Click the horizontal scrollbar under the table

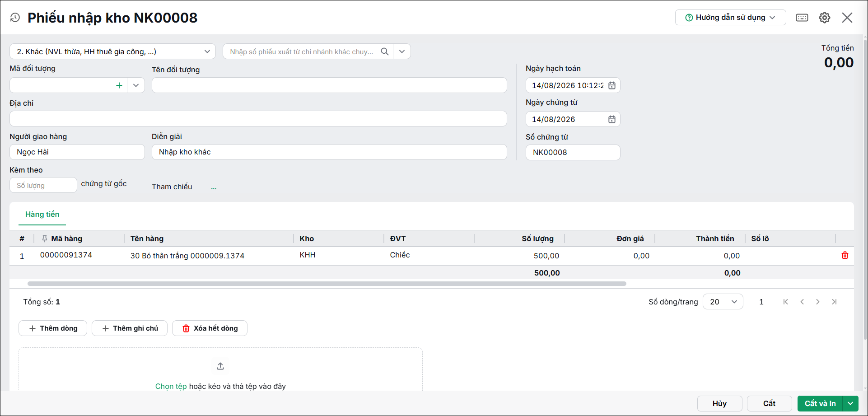pos(327,284)
